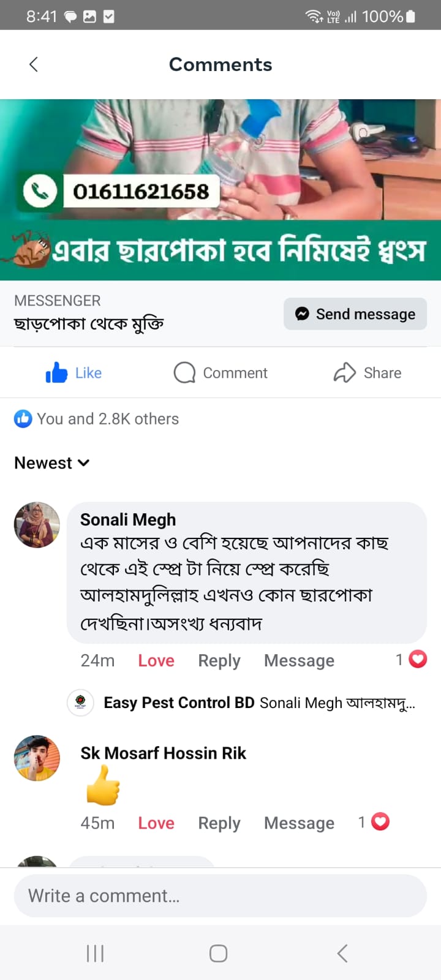Tap the green phone call icon
The image size is (441, 980).
40,192
